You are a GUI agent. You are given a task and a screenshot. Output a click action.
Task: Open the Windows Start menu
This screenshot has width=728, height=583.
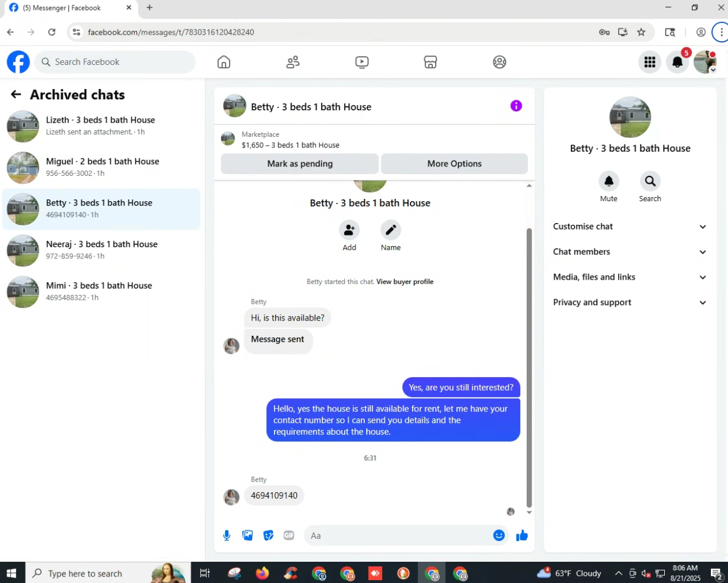pyautogui.click(x=11, y=573)
